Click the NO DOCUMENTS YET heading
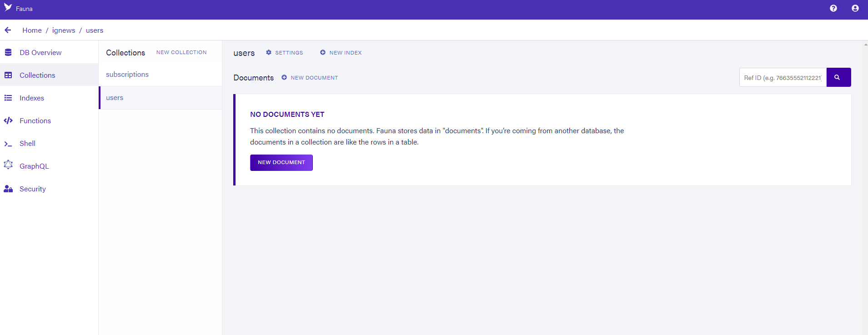The width and height of the screenshot is (868, 335). click(287, 115)
